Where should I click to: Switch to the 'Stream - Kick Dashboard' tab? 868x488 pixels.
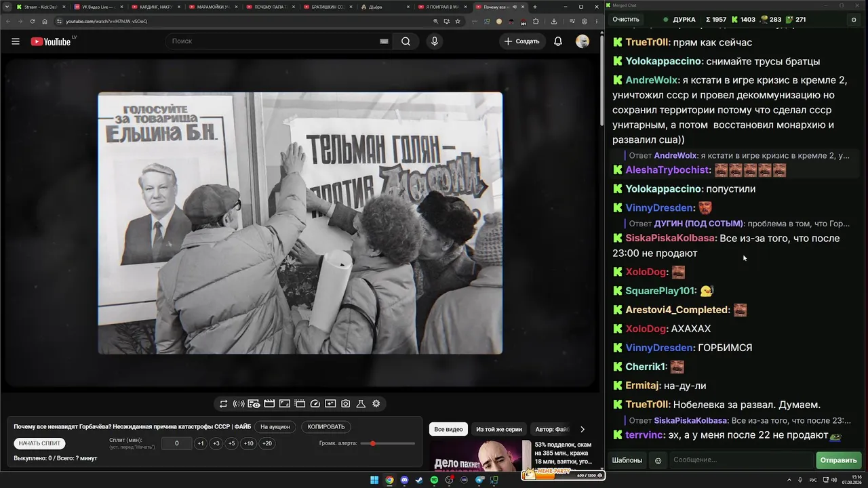(40, 7)
